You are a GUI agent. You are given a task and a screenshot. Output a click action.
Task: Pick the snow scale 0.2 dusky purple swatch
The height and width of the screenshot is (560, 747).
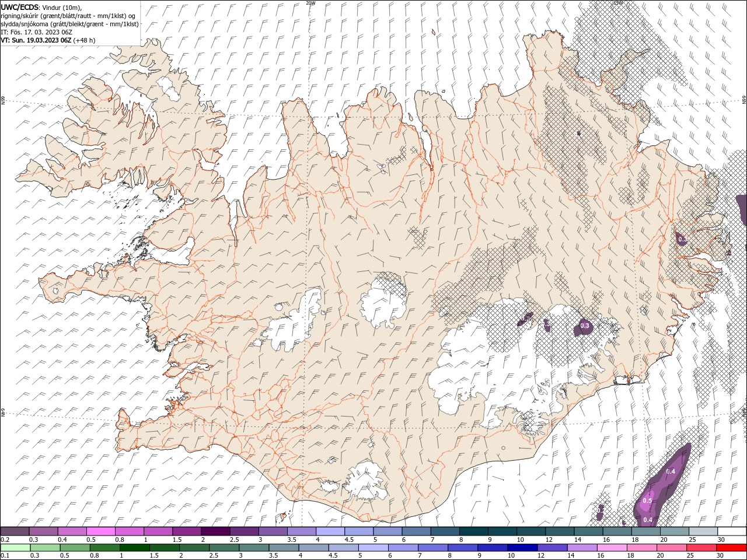tap(15, 531)
